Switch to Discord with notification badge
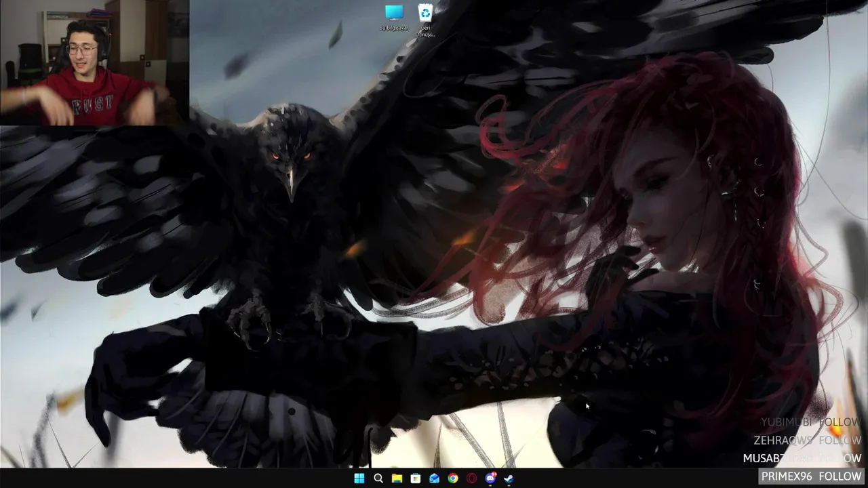 point(490,479)
